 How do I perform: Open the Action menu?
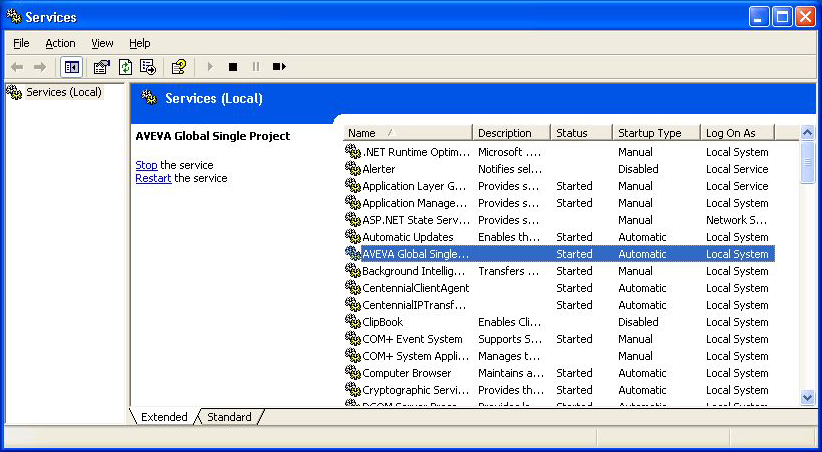point(60,43)
